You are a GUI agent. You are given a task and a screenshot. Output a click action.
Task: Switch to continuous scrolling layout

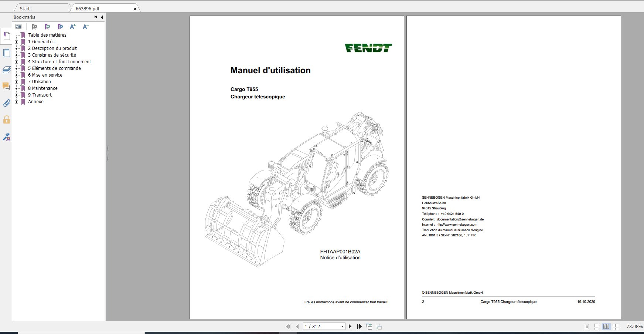pyautogui.click(x=596, y=326)
